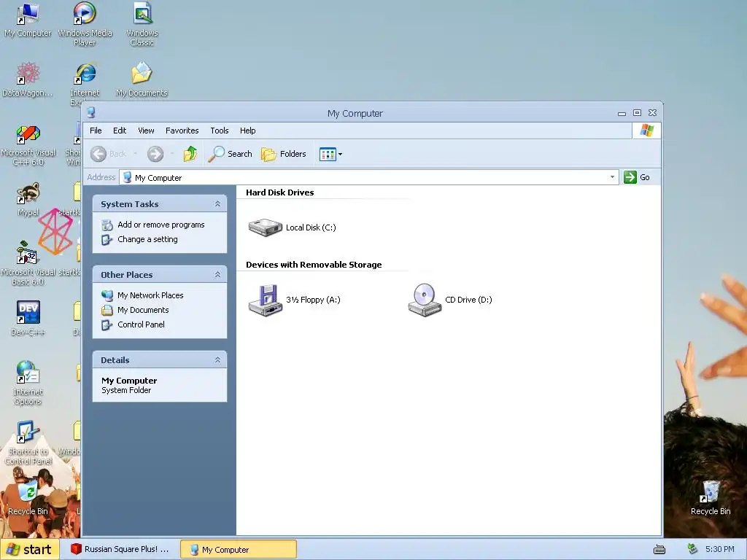Click the Hard Disk Drives group header
Screen dimensions: 747x560
[279, 192]
